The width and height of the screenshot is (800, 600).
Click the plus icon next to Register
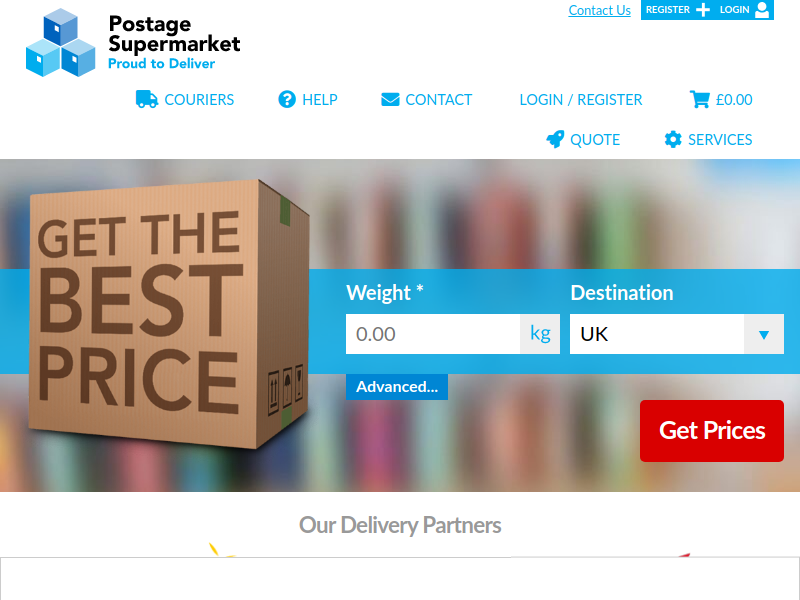[703, 10]
